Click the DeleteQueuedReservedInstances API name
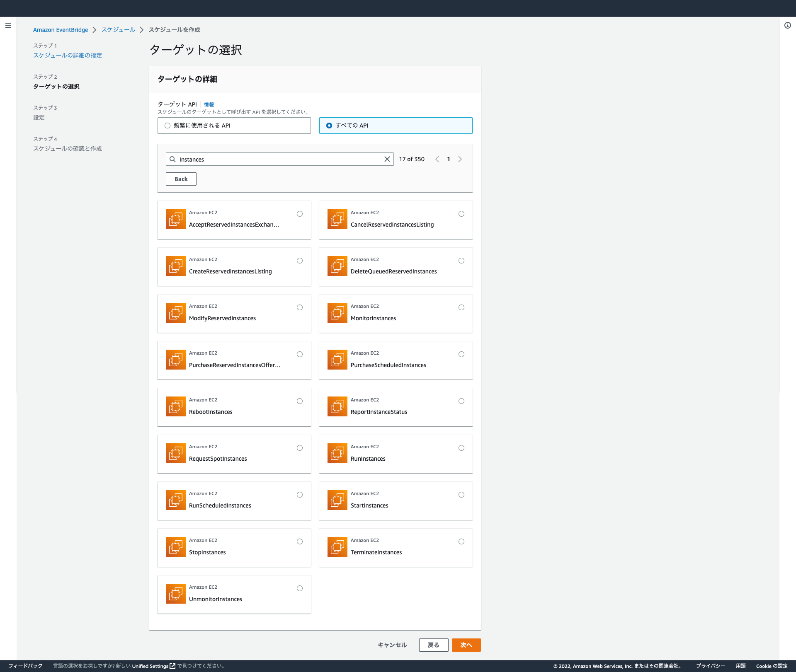This screenshot has height=672, width=796. click(x=394, y=271)
